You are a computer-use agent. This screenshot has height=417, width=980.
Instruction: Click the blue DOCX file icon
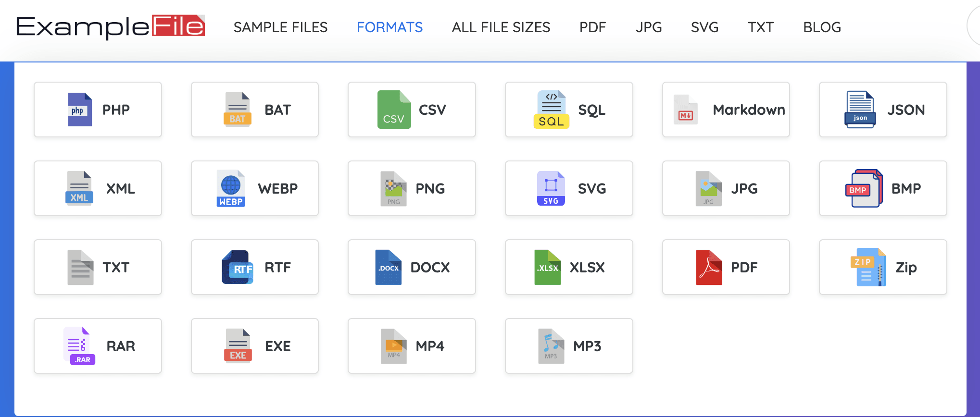(x=389, y=267)
